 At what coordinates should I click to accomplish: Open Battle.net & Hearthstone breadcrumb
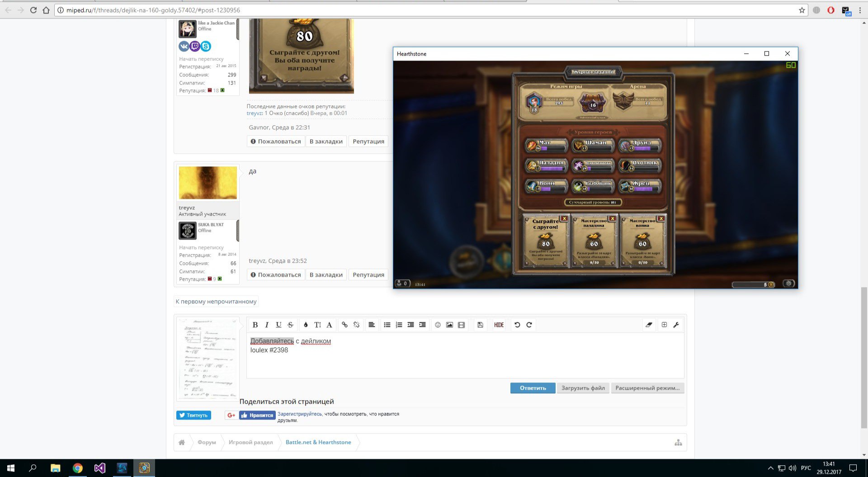click(318, 442)
